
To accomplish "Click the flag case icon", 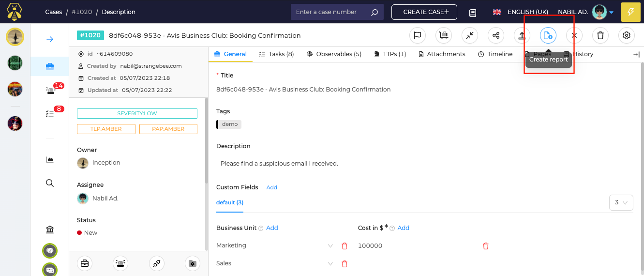I will pyautogui.click(x=417, y=35).
